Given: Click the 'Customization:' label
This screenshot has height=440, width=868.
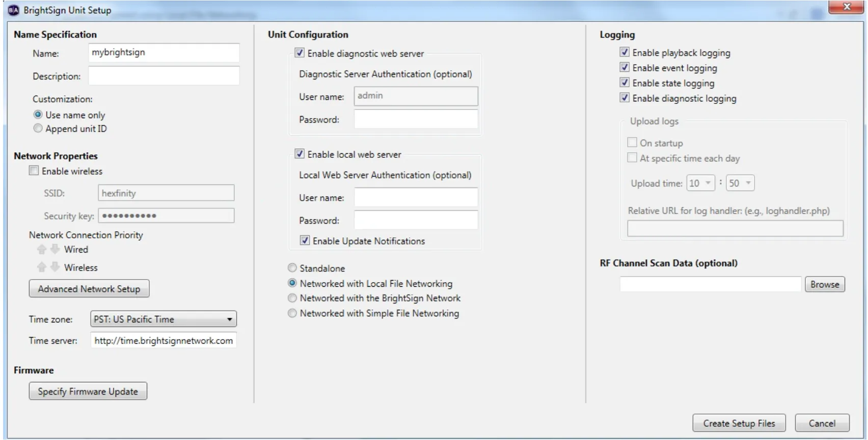Looking at the screenshot, I should click(x=63, y=99).
